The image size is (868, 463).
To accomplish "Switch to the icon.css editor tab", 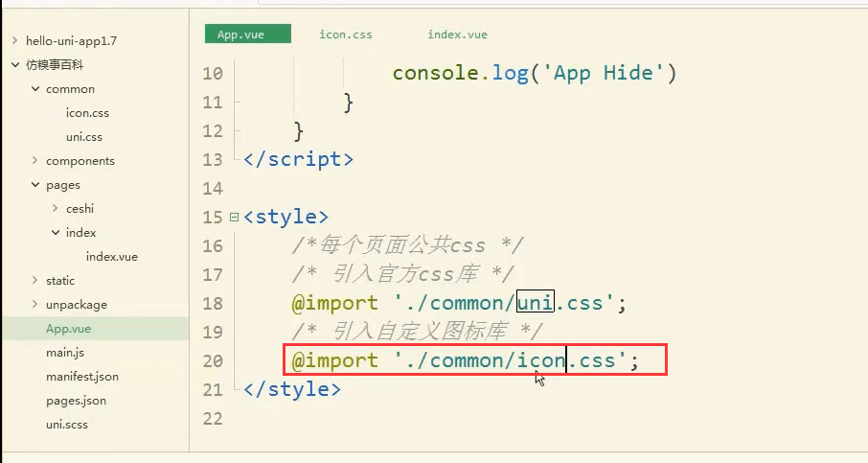I will pyautogui.click(x=346, y=35).
